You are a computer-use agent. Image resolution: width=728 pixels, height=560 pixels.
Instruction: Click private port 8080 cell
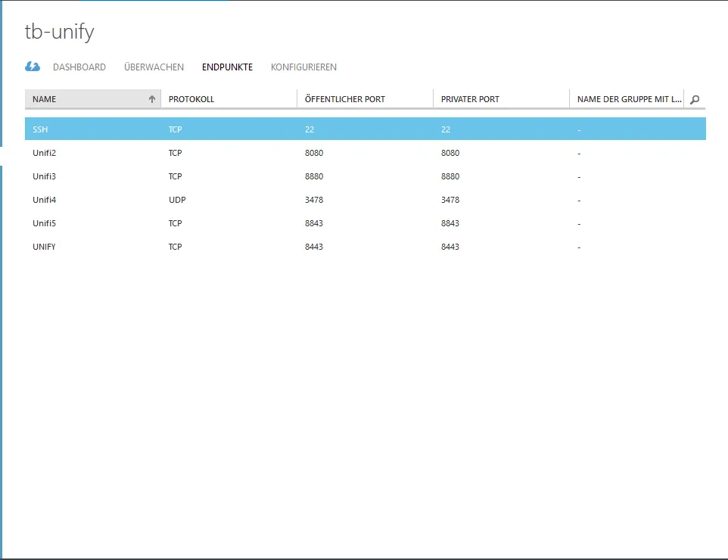click(450, 153)
